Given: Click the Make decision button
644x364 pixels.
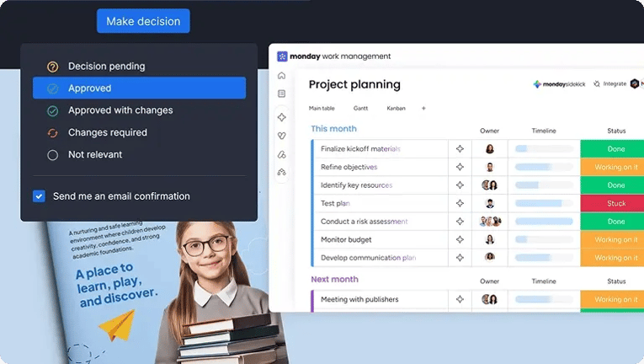Looking at the screenshot, I should tap(143, 21).
